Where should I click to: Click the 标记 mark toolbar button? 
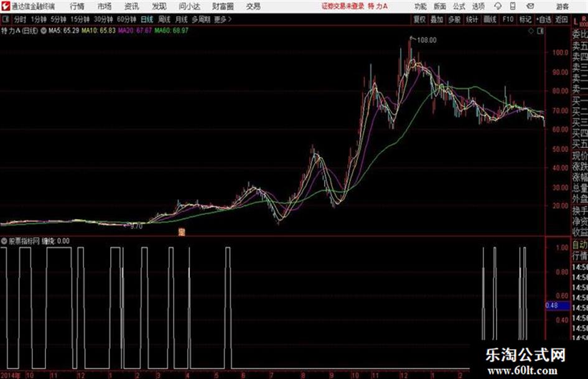point(525,19)
